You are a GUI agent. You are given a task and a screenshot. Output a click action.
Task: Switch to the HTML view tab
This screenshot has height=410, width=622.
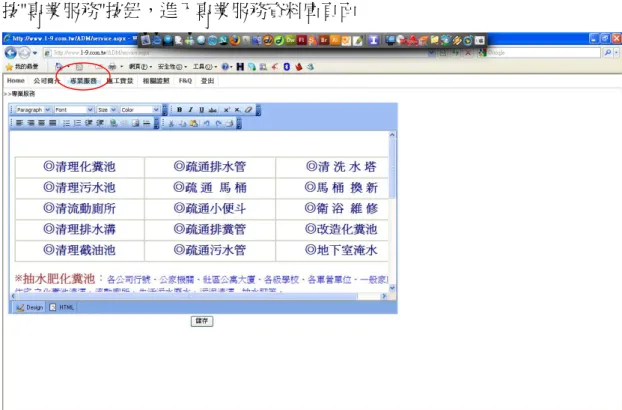(62, 307)
